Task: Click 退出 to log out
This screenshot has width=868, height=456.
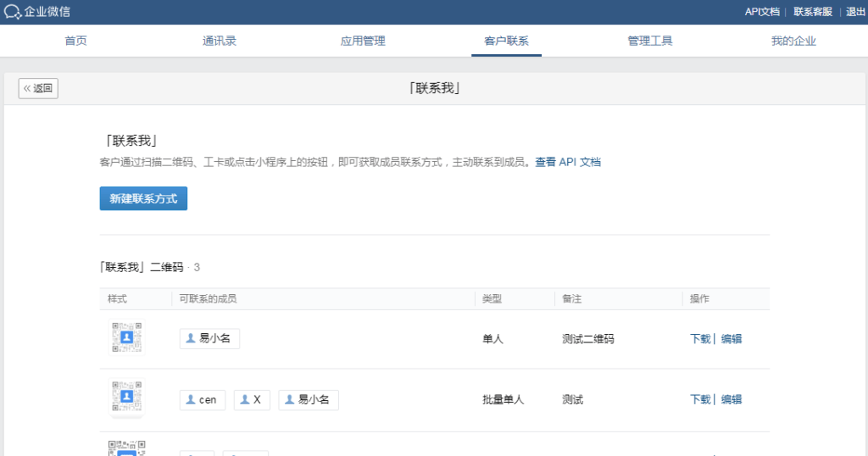Action: point(855,12)
